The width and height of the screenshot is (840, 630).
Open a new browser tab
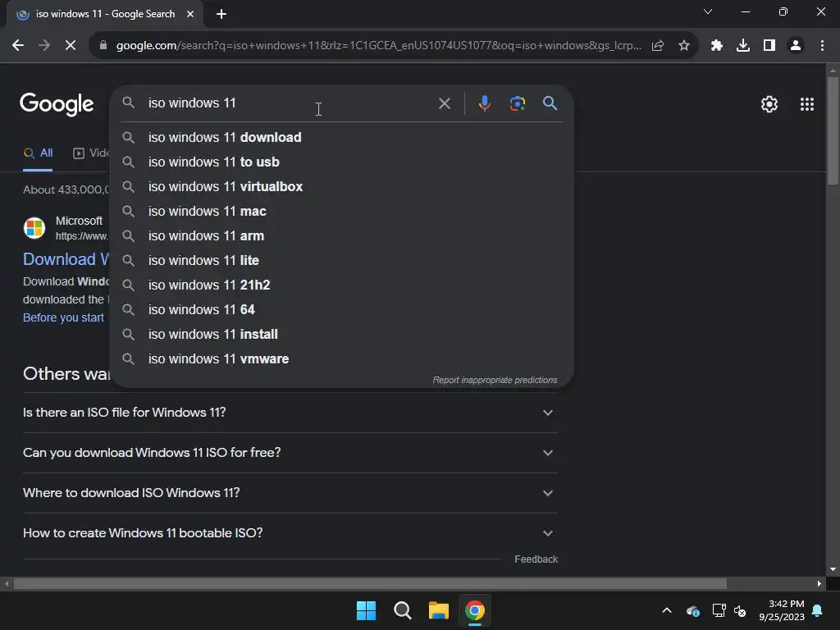221,14
